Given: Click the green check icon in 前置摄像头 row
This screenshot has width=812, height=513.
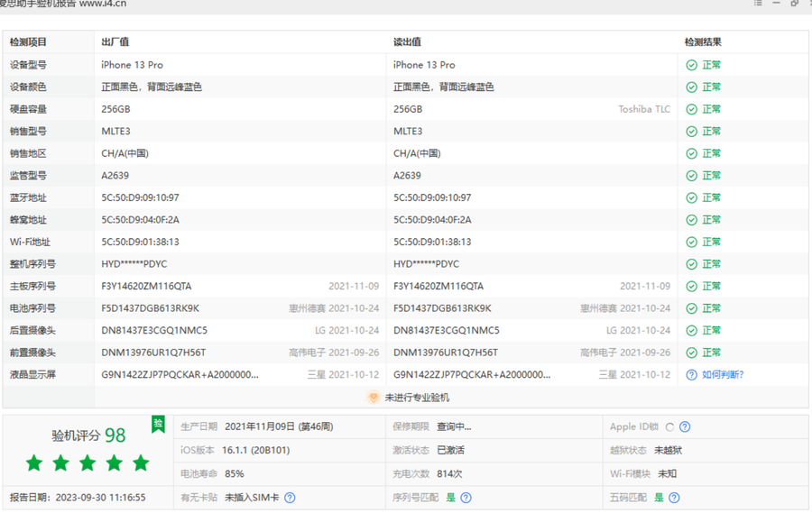Looking at the screenshot, I should (691, 353).
